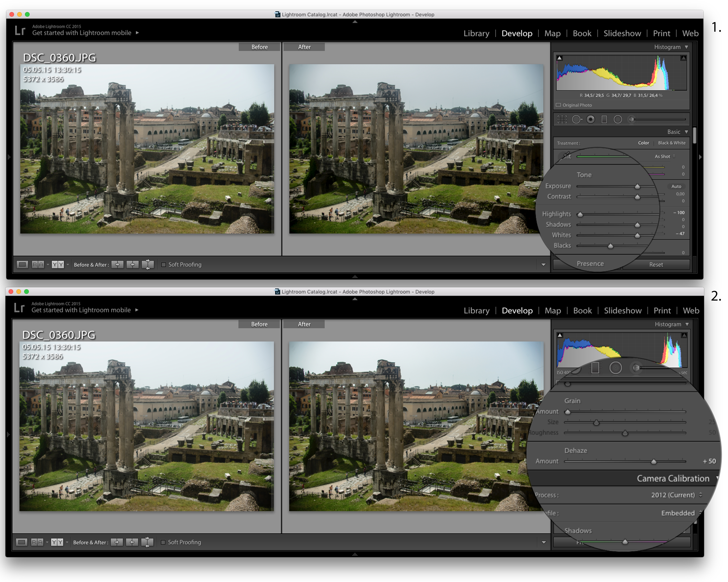728x582 pixels.
Task: Select Graduated Filter tool in lower window
Action: click(595, 368)
